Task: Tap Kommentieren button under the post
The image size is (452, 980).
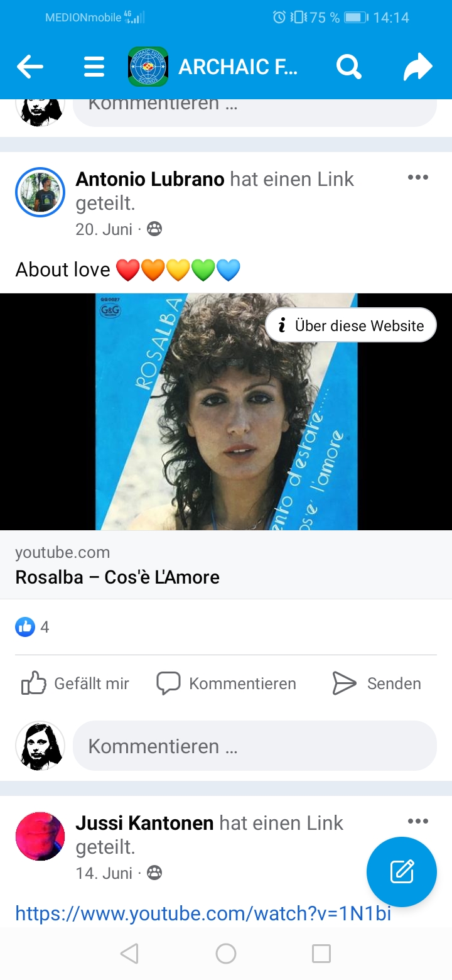Action: point(226,683)
